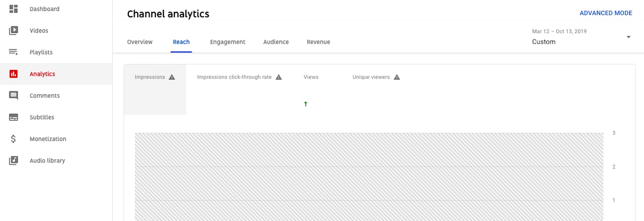Click warning triangle next to Impressions
The height and width of the screenshot is (221, 644).
tap(172, 77)
